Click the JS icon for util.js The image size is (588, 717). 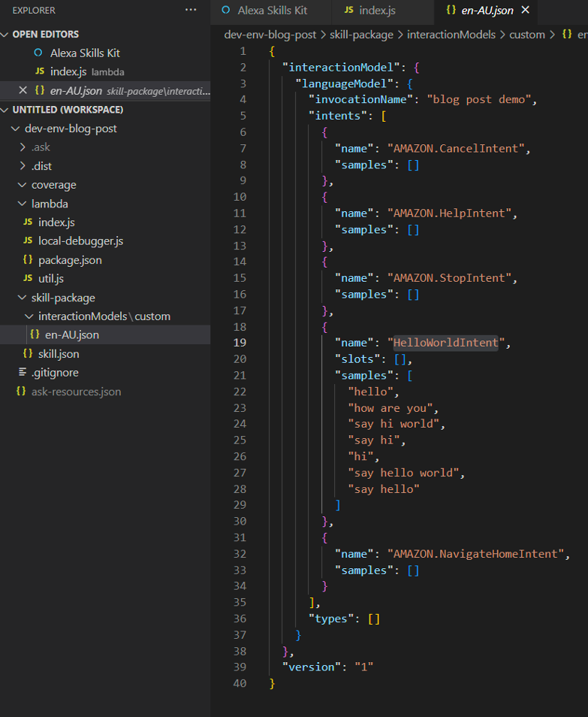click(27, 278)
